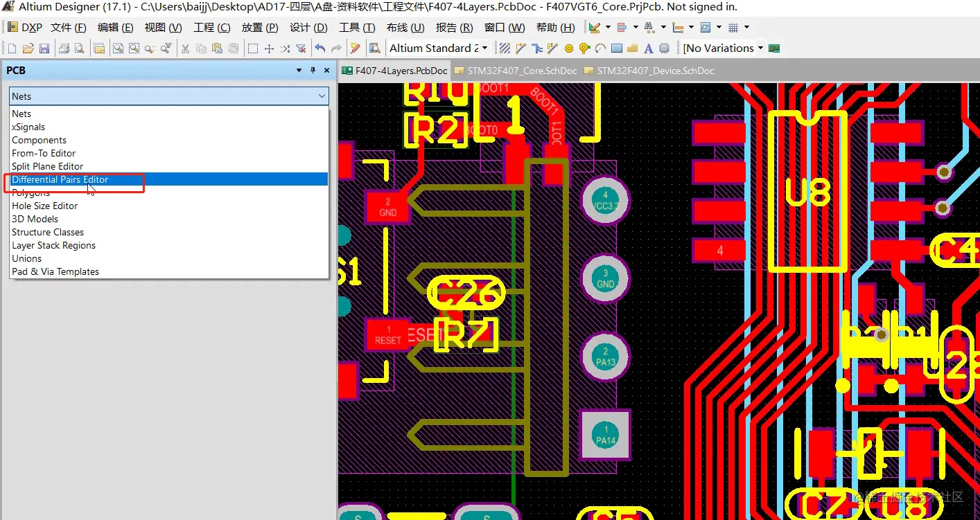This screenshot has width=980, height=520.
Task: Click the Print icon
Action: coord(64,48)
